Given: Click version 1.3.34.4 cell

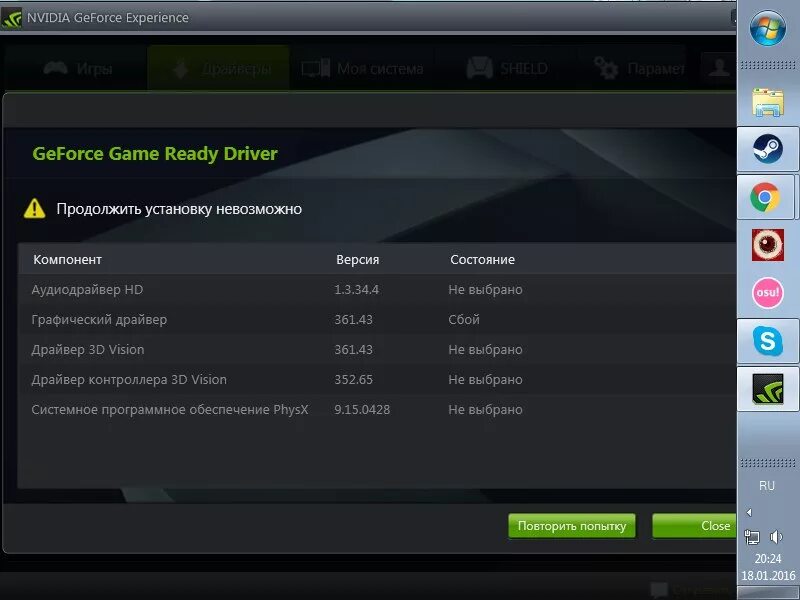Looking at the screenshot, I should click(x=356, y=289).
